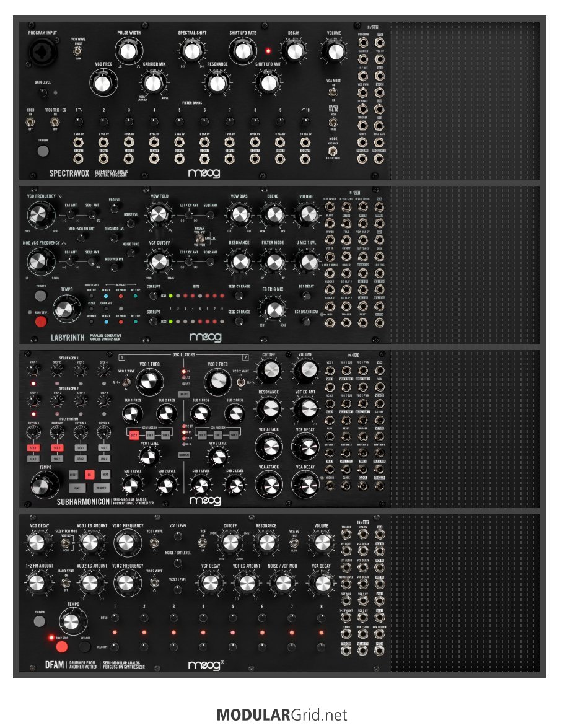This screenshot has width=565, height=728.
Task: Flip the Subharmonicon VCO 2 Wave switch
Action: pos(241,382)
